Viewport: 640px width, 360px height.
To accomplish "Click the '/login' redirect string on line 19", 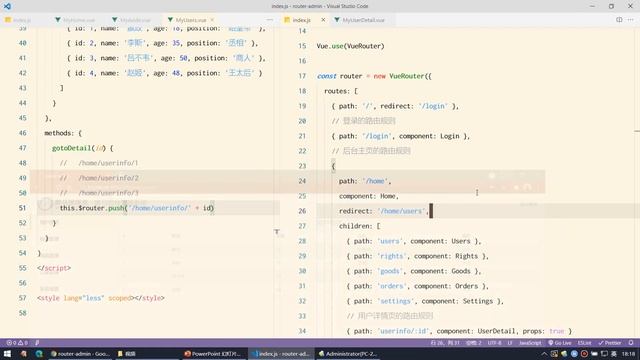I will tap(433, 106).
